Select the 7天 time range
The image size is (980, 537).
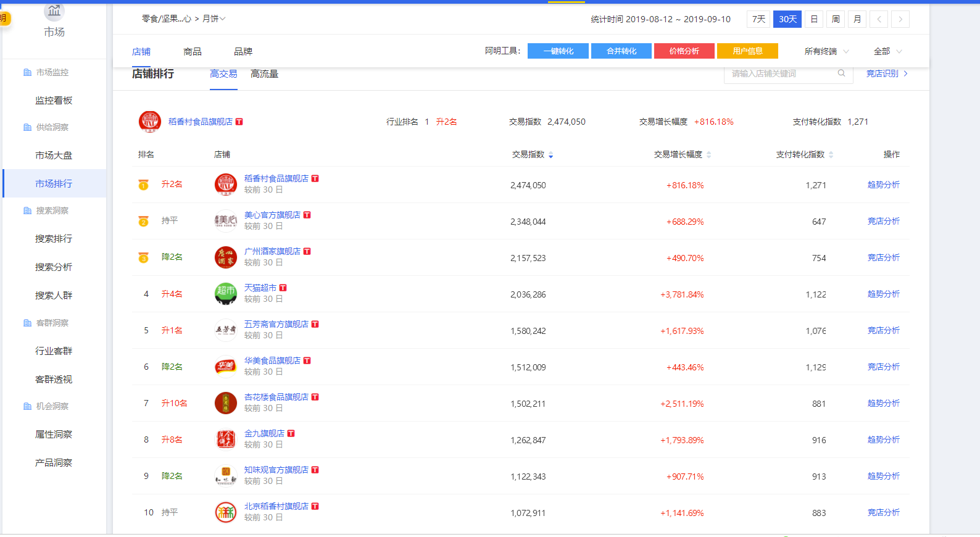pos(758,19)
